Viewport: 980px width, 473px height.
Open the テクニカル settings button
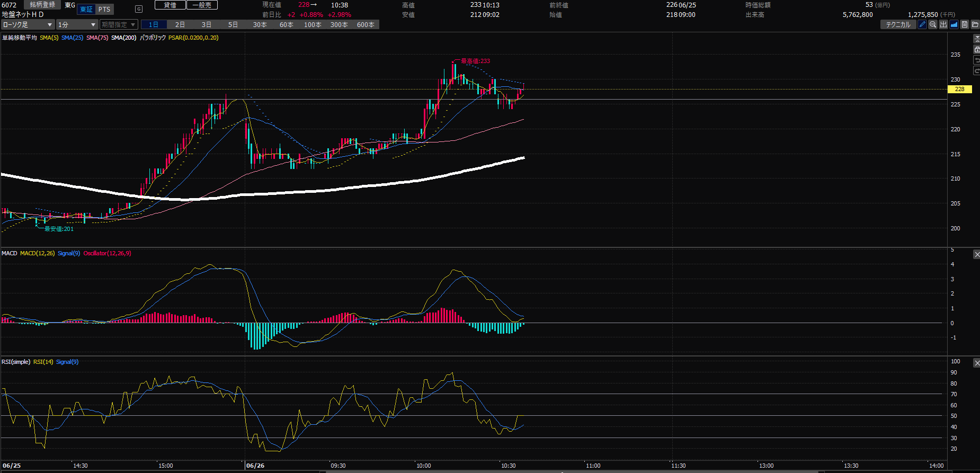coord(898,24)
